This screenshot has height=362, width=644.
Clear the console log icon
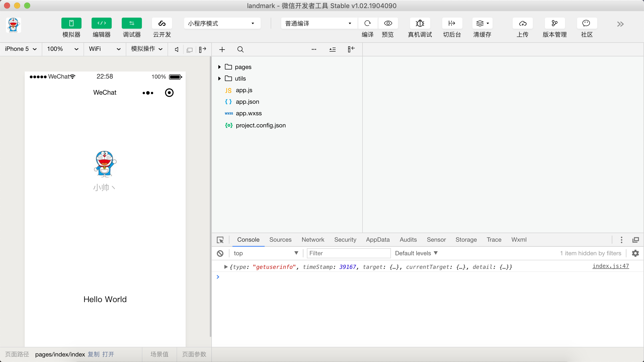click(x=220, y=253)
